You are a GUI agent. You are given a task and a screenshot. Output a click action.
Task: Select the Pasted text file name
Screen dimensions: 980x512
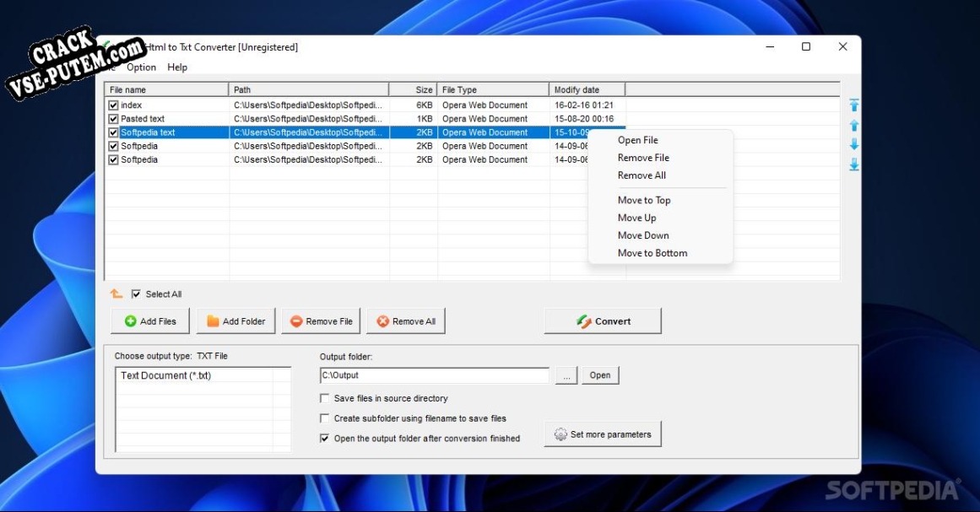tap(143, 119)
